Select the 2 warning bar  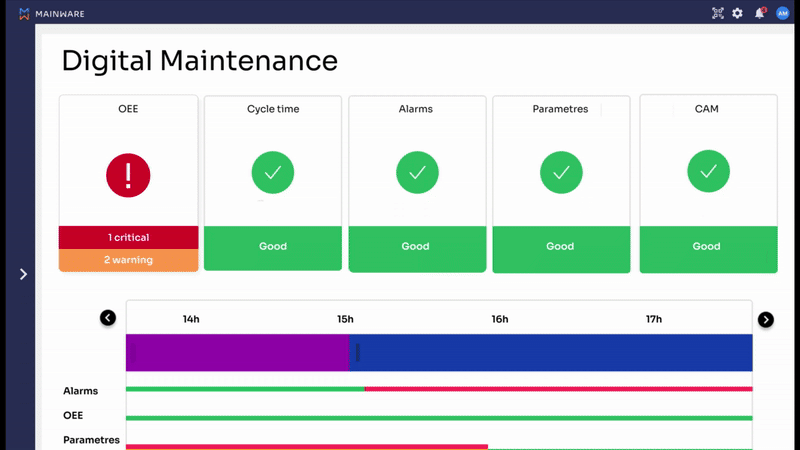tap(129, 260)
